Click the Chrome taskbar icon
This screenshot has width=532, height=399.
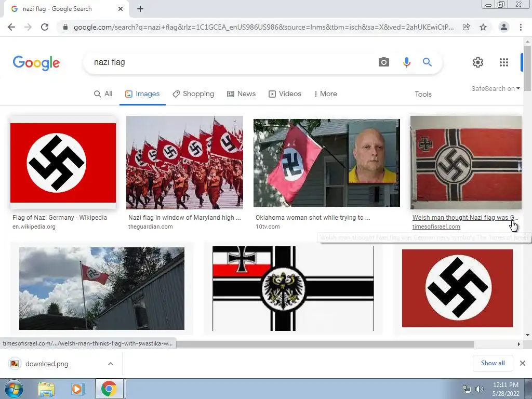[109, 389]
